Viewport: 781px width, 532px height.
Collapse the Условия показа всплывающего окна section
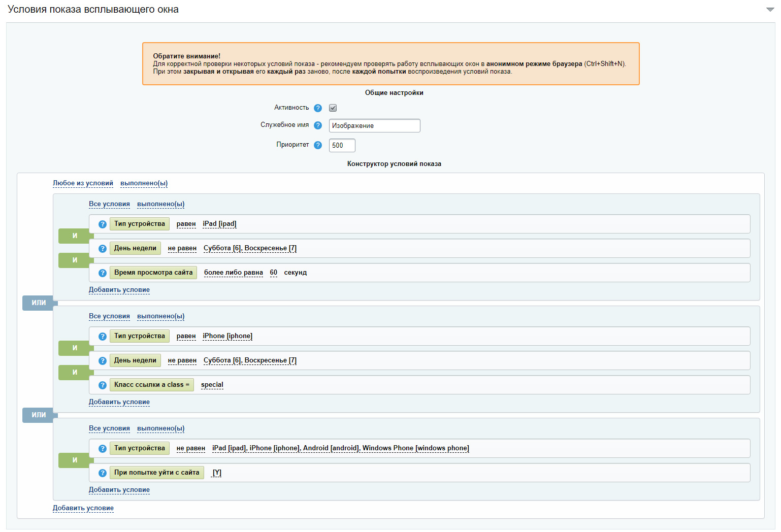point(770,10)
